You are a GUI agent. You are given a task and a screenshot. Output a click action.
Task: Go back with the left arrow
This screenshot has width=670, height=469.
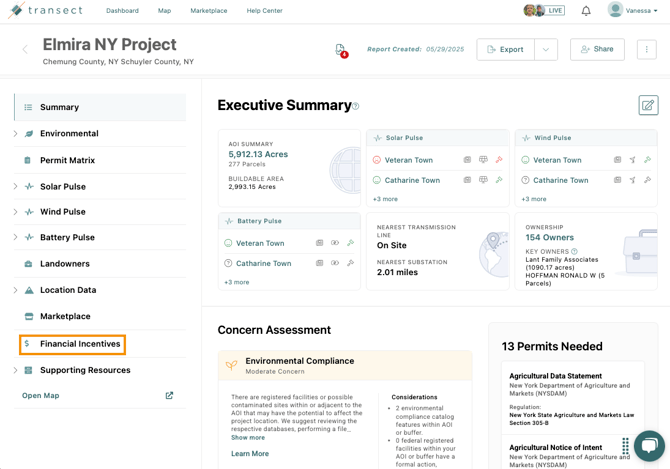(x=25, y=50)
